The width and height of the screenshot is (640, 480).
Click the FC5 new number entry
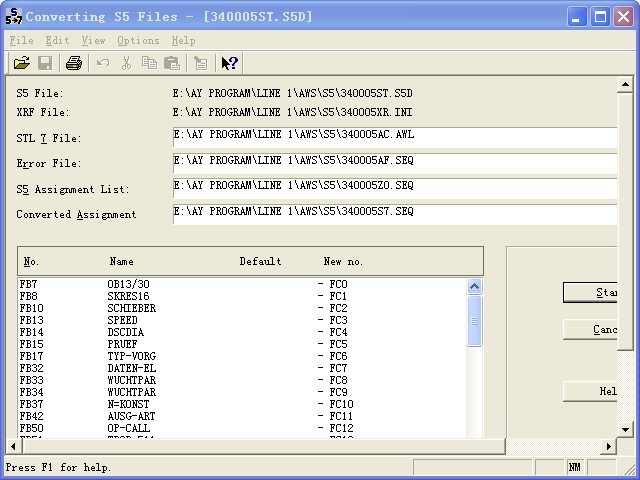(338, 344)
